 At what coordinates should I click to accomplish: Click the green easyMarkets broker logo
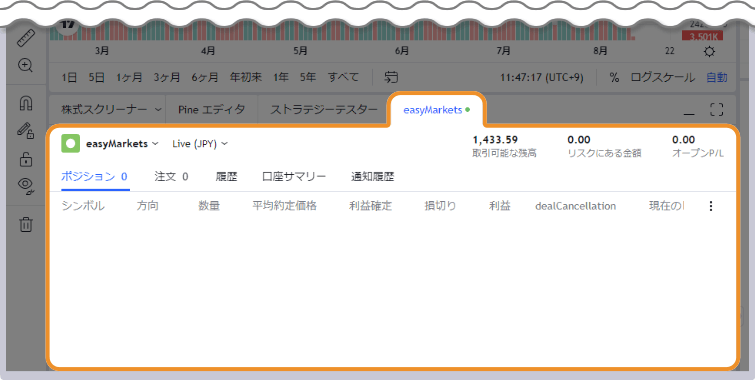point(70,144)
